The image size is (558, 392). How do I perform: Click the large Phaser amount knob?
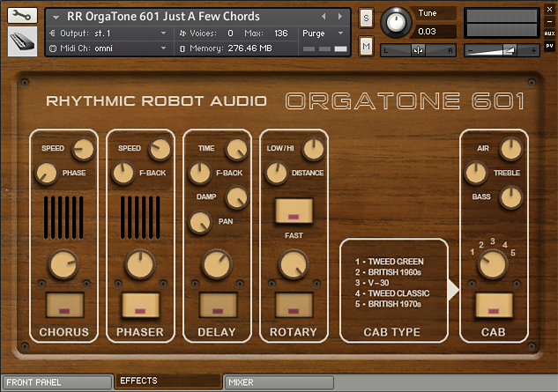[x=140, y=264]
